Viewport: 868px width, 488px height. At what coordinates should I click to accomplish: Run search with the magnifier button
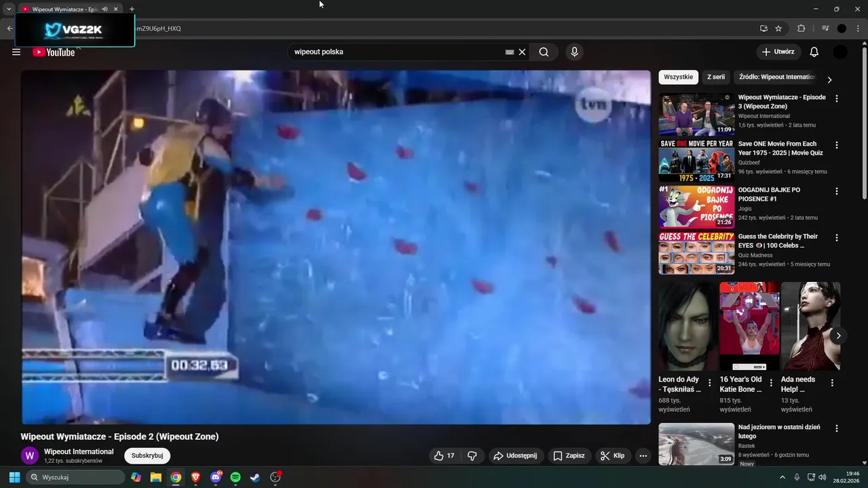pos(544,52)
